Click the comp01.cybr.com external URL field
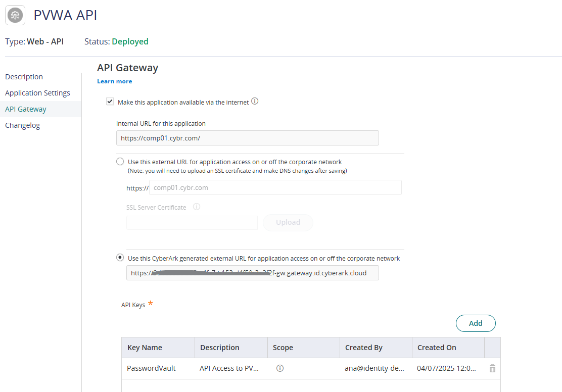Image resolution: width=562 pixels, height=392 pixels. tap(275, 187)
